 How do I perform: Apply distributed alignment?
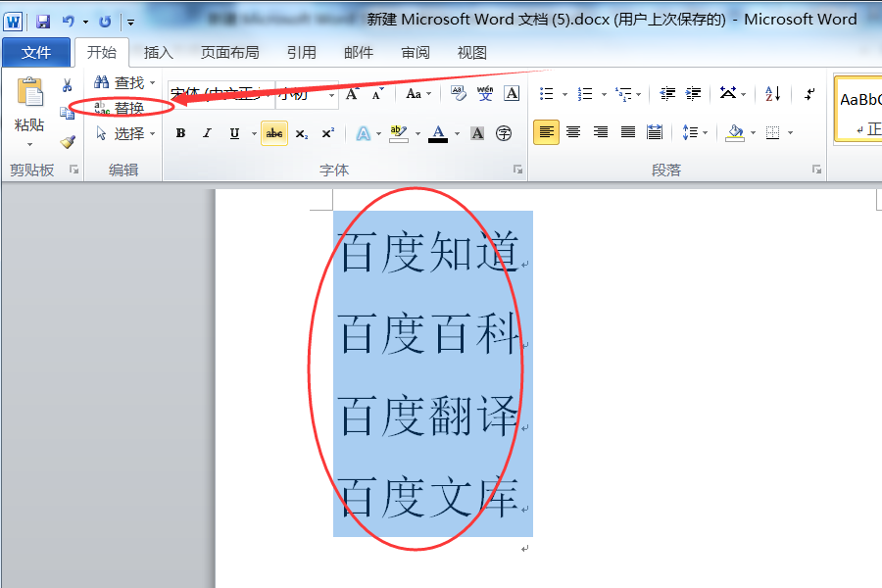click(655, 133)
